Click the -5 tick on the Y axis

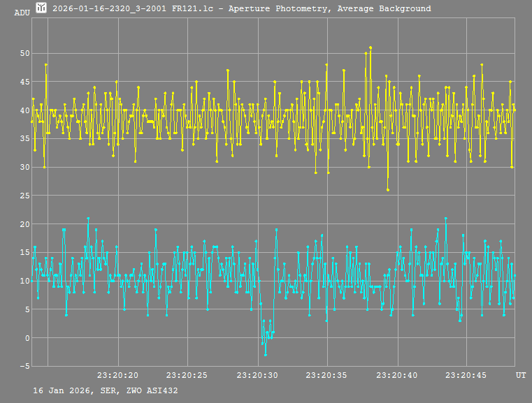pyautogui.click(x=24, y=367)
